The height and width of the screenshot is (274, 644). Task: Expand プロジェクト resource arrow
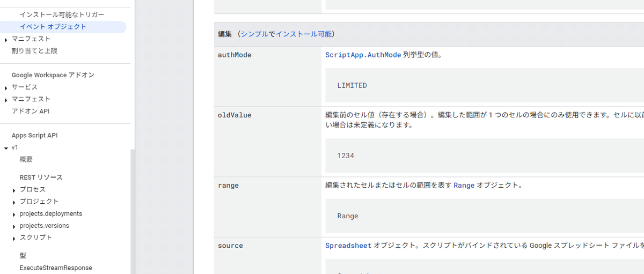click(14, 203)
